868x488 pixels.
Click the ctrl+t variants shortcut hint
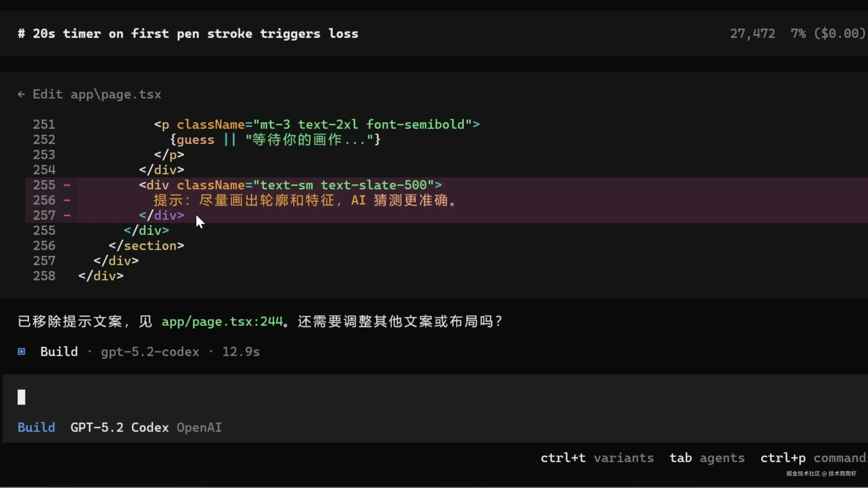click(597, 458)
